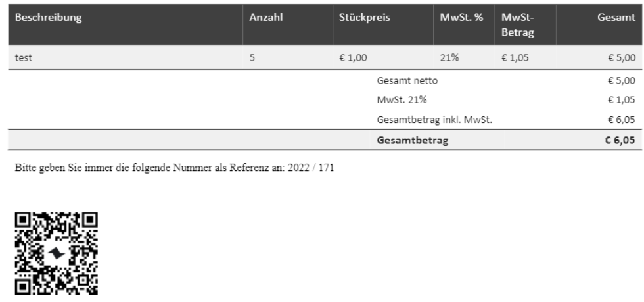
Task: Click the Gesamt netto amount € 5,00
Action: [x=622, y=81]
